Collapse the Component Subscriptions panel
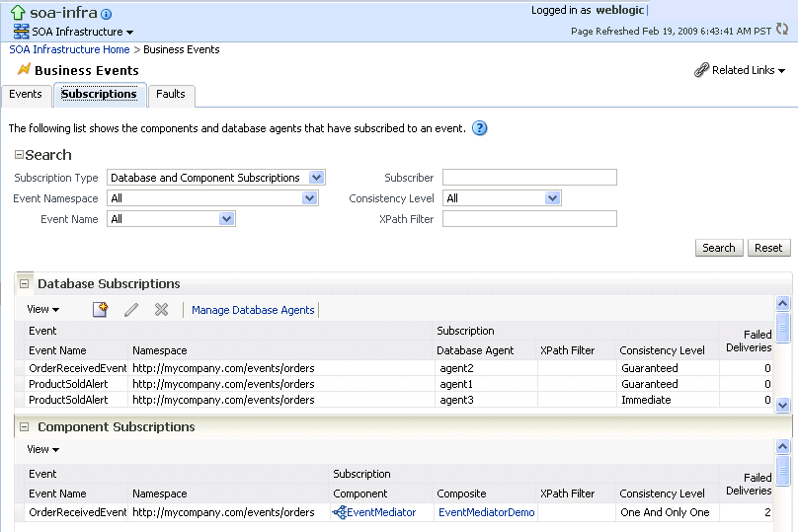 point(25,427)
